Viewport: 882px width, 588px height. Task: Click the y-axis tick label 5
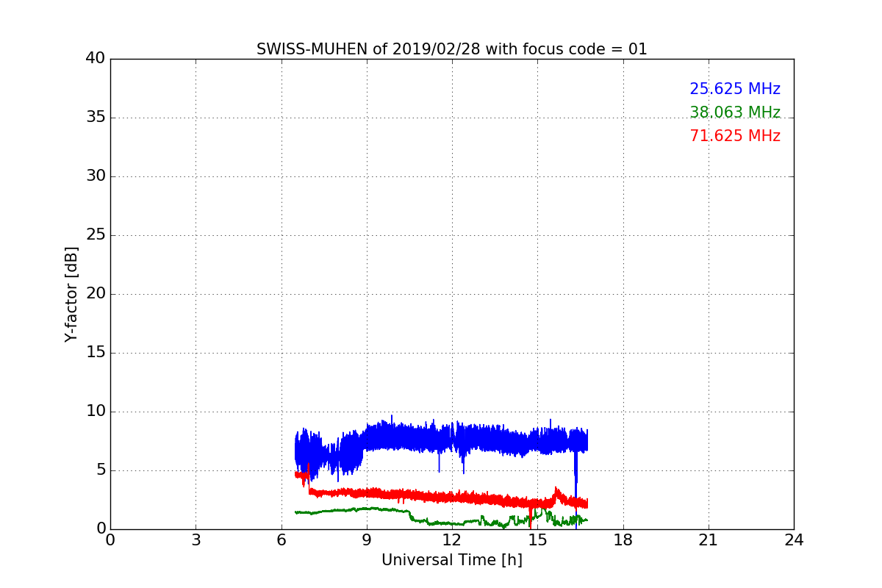coord(101,470)
